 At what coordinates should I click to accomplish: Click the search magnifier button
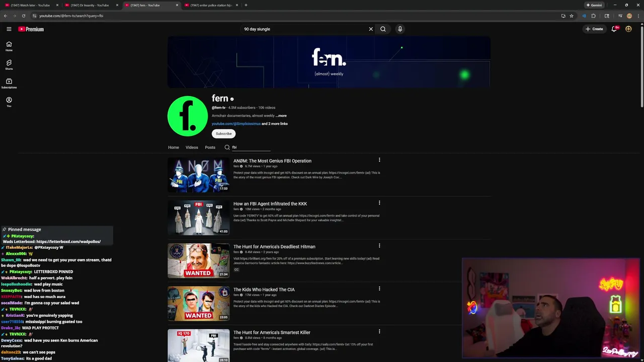[x=383, y=29]
